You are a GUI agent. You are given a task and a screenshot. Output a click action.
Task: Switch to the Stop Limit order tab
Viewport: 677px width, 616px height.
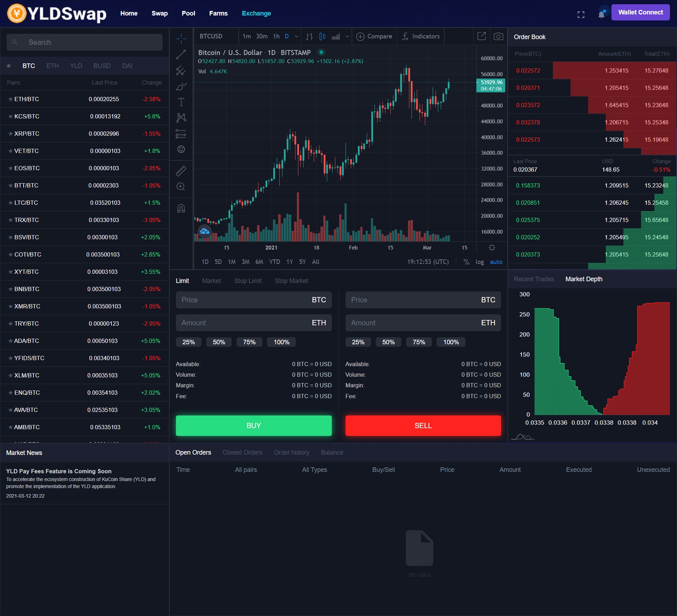click(248, 281)
